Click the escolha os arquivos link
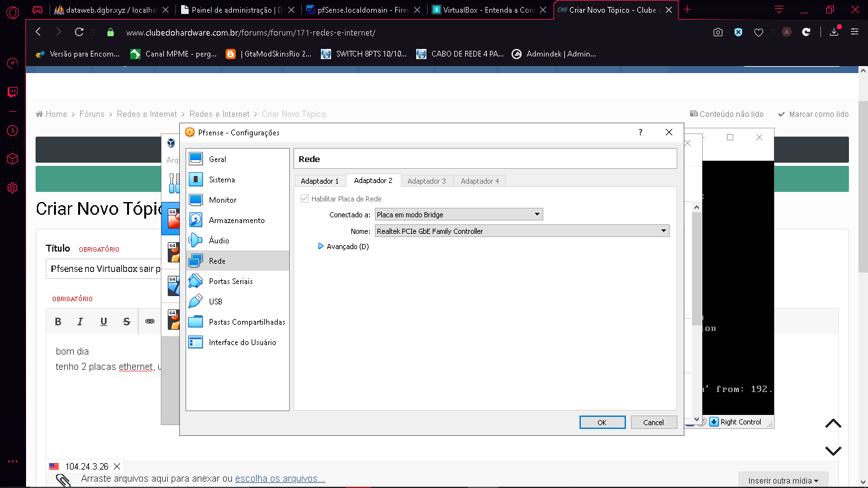 280,478
